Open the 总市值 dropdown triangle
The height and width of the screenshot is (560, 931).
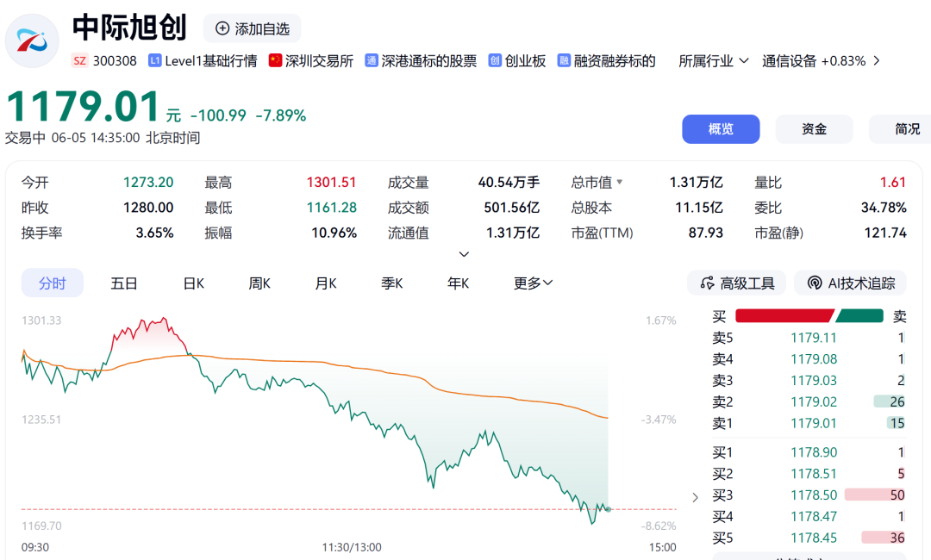(x=620, y=182)
